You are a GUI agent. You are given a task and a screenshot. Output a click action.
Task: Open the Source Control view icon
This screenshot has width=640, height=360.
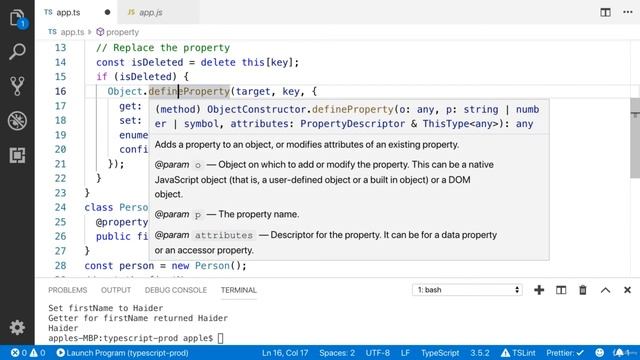(x=17, y=86)
